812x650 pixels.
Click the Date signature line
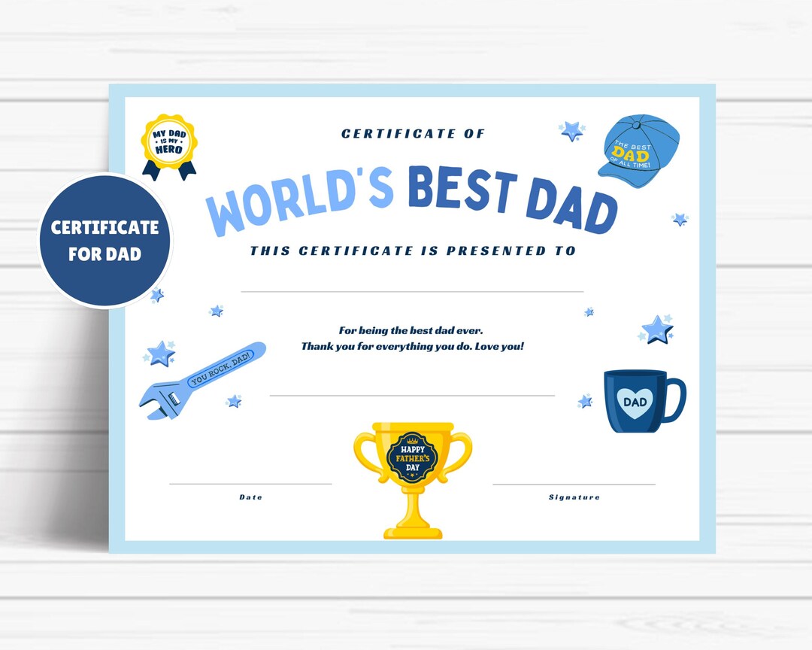coord(250,482)
